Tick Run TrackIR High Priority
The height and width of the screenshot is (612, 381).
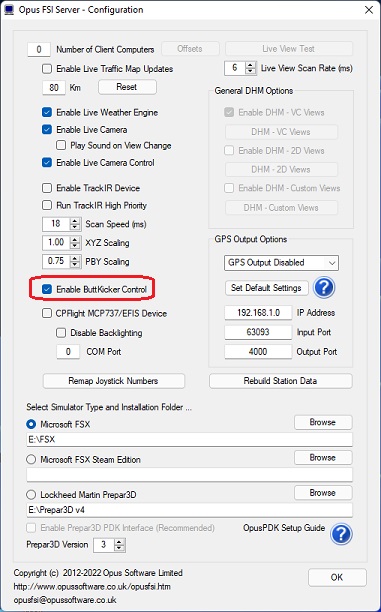coord(47,205)
